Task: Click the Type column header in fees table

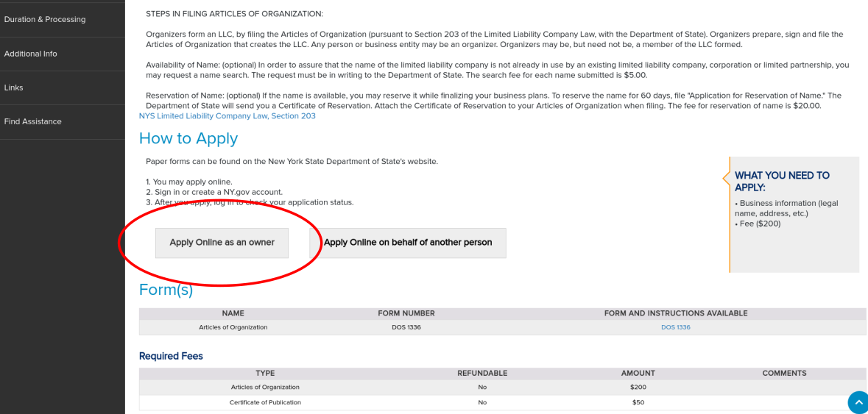Action: [x=265, y=373]
